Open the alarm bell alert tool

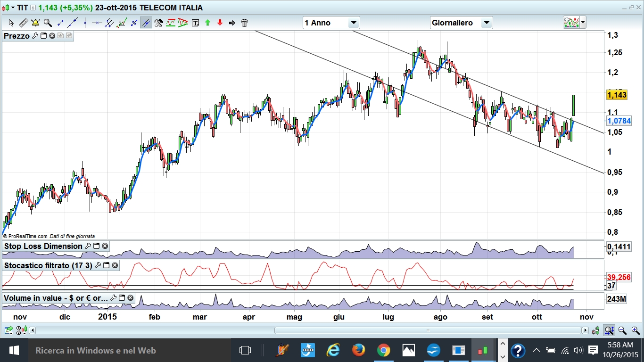(x=35, y=23)
